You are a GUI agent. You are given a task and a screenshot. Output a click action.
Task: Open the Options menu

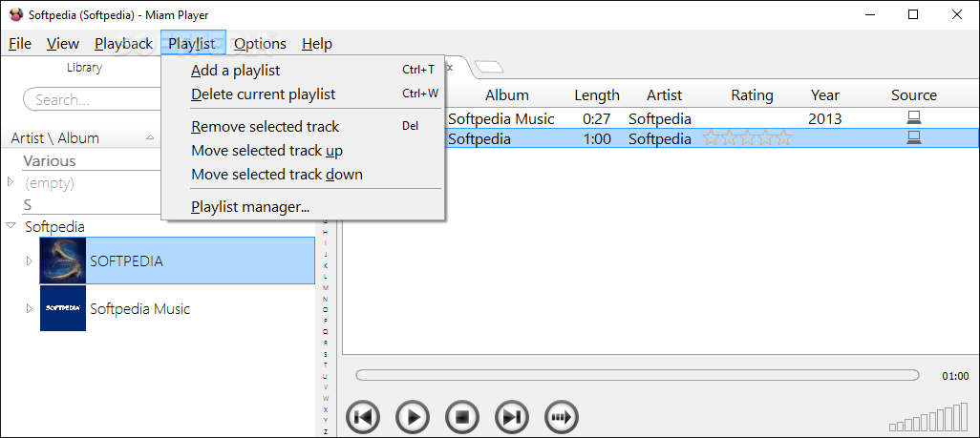pos(260,44)
